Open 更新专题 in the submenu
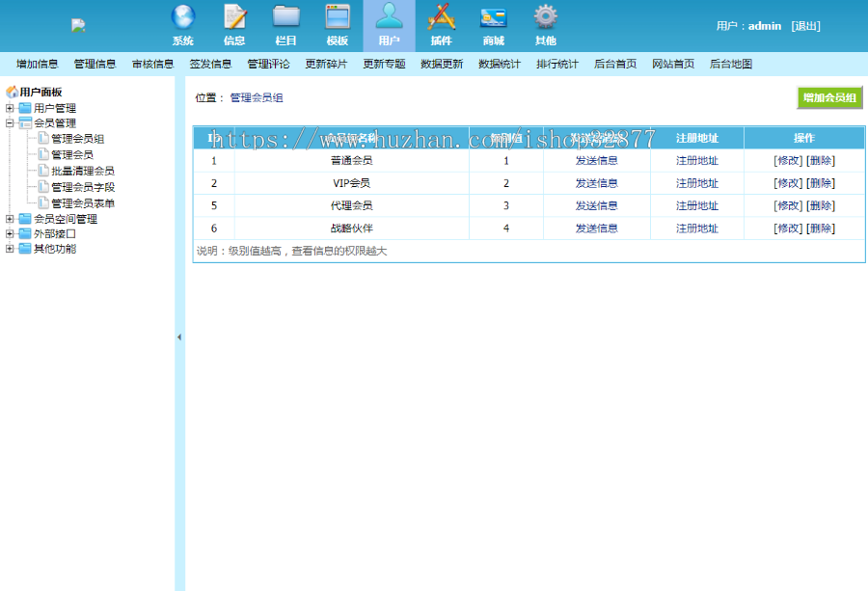 384,65
